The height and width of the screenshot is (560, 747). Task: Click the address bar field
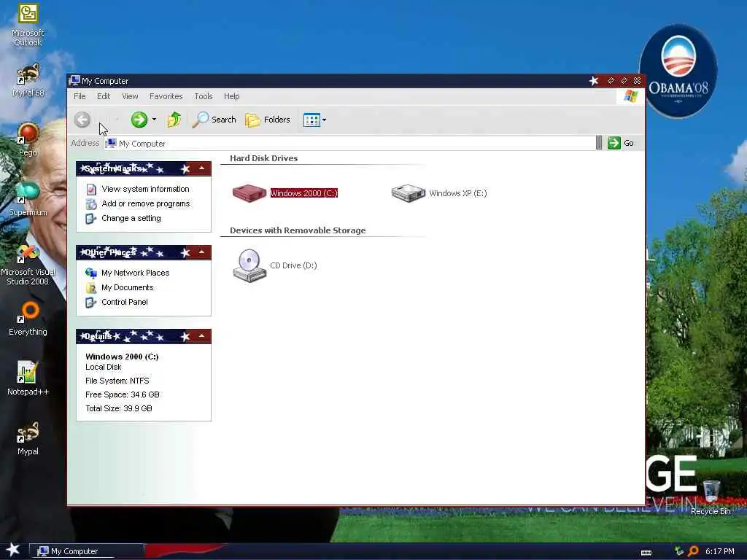349,144
